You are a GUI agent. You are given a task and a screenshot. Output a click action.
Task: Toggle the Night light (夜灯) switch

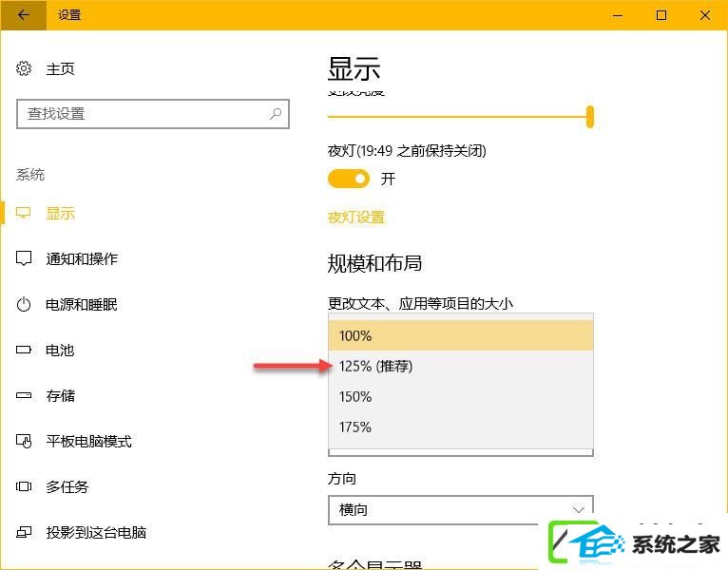(349, 179)
